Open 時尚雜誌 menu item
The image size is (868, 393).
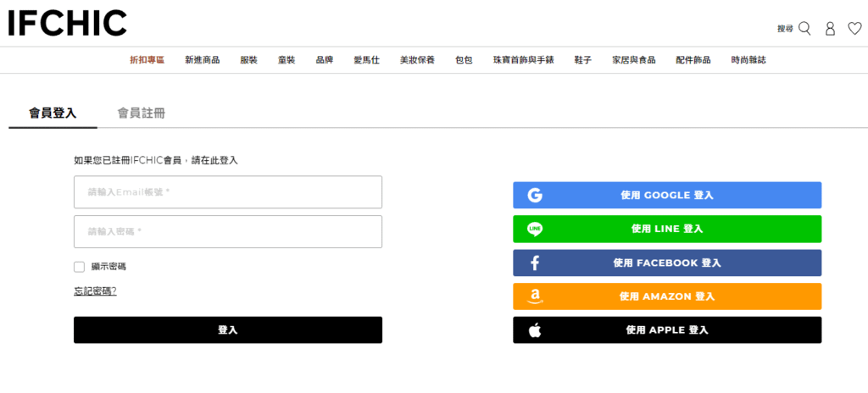748,60
